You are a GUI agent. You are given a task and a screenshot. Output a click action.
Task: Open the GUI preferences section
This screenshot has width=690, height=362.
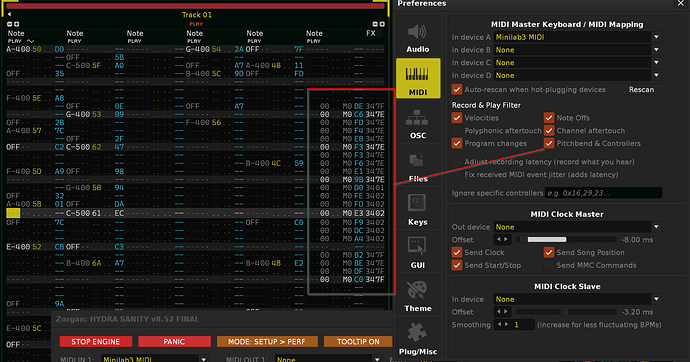coord(418,251)
